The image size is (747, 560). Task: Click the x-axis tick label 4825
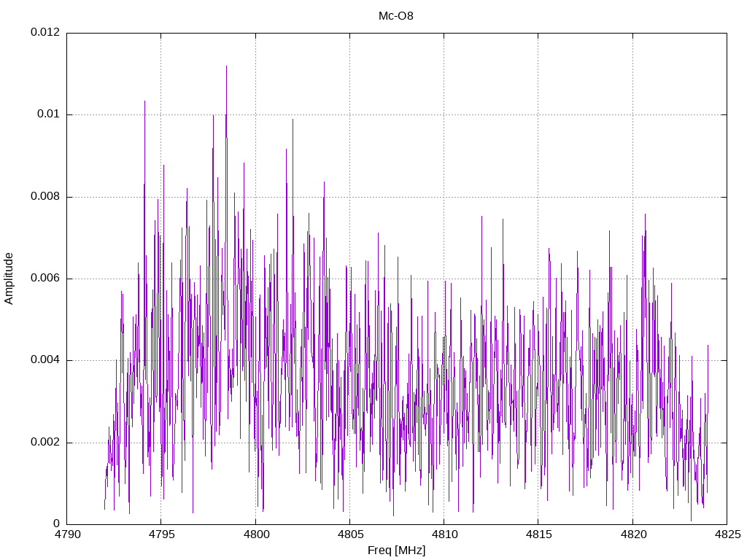tap(728, 534)
